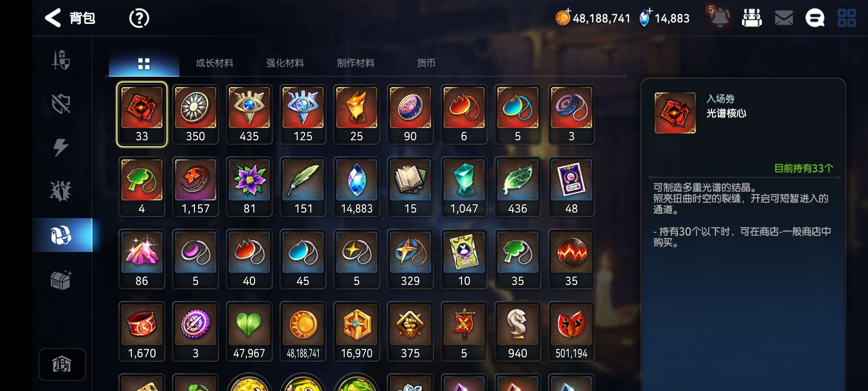Switch to the 货币 tab

(x=426, y=63)
